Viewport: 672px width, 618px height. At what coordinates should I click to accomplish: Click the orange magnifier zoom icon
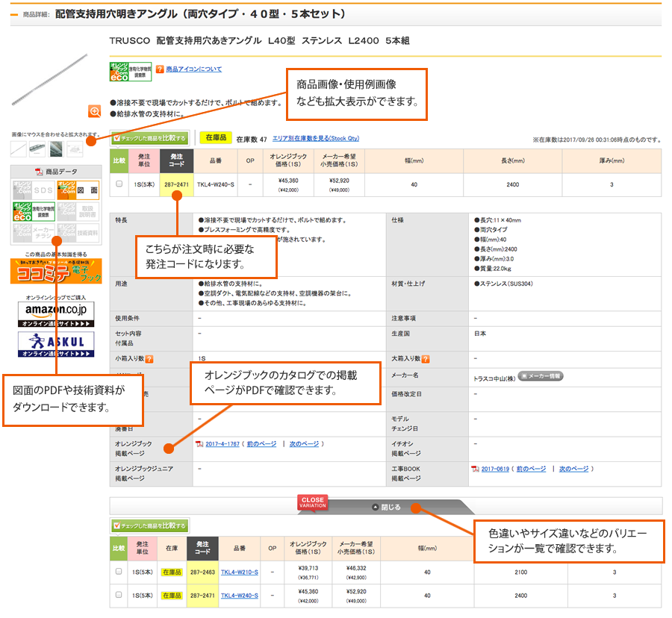pyautogui.click(x=95, y=111)
